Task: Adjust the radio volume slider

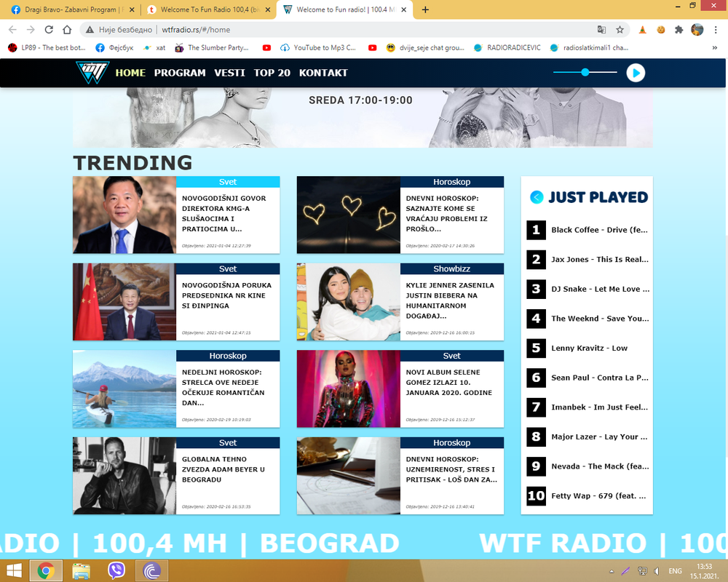Action: pyautogui.click(x=585, y=73)
